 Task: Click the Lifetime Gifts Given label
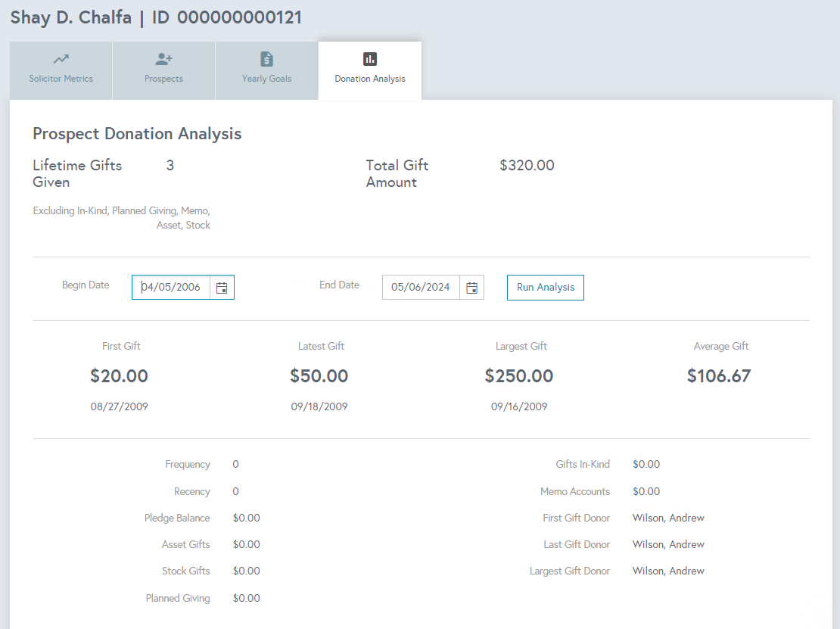coord(77,173)
